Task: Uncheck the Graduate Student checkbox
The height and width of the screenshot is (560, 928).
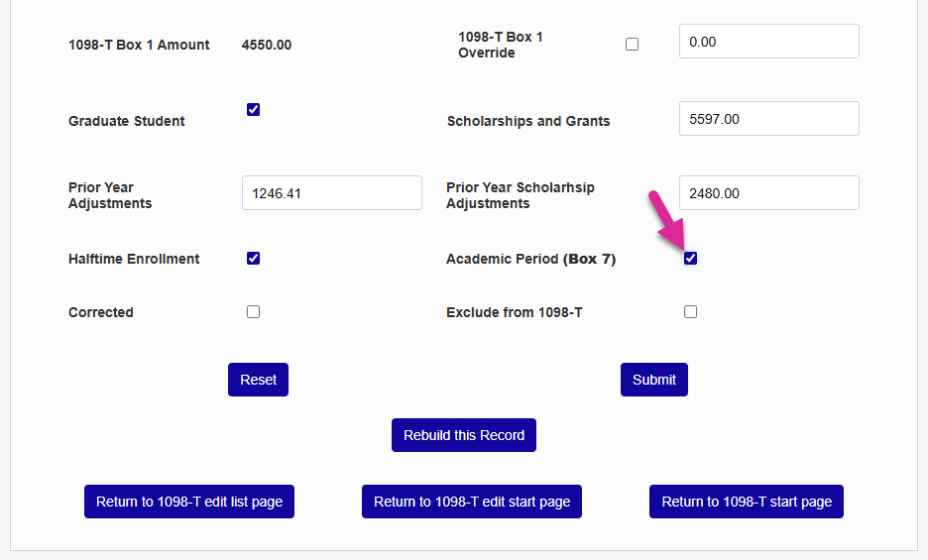Action: pyautogui.click(x=253, y=110)
